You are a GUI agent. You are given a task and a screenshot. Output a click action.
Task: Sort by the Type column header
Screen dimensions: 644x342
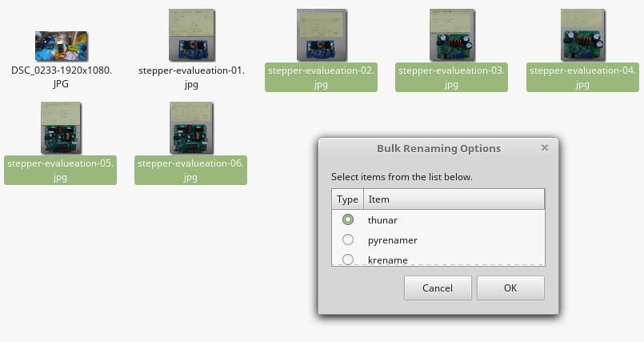tap(347, 199)
